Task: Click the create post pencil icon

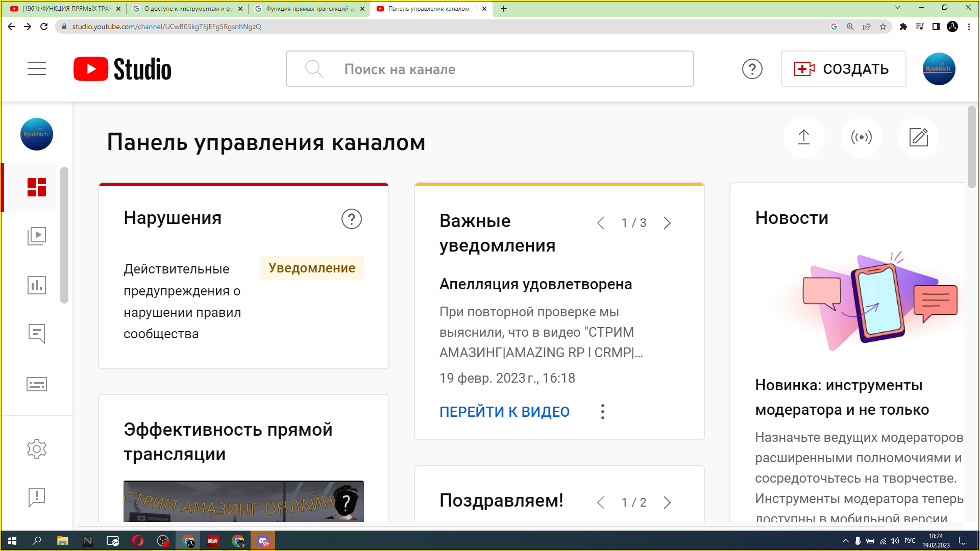Action: 918,137
